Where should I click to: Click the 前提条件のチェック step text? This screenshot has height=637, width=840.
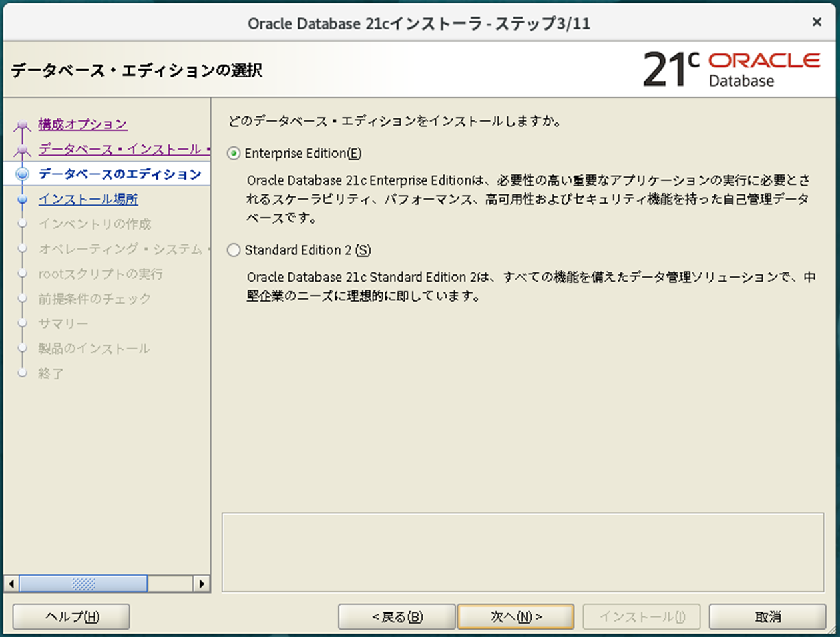[95, 299]
